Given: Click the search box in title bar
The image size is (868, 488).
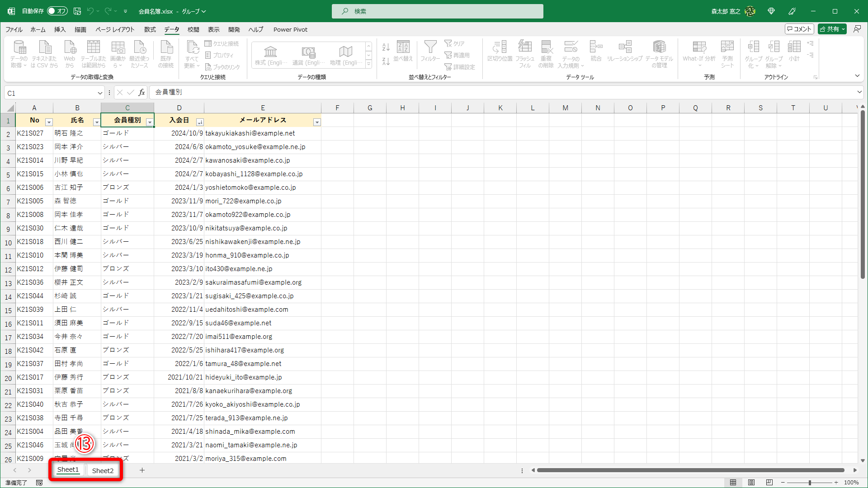Looking at the screenshot, I should coord(437,11).
